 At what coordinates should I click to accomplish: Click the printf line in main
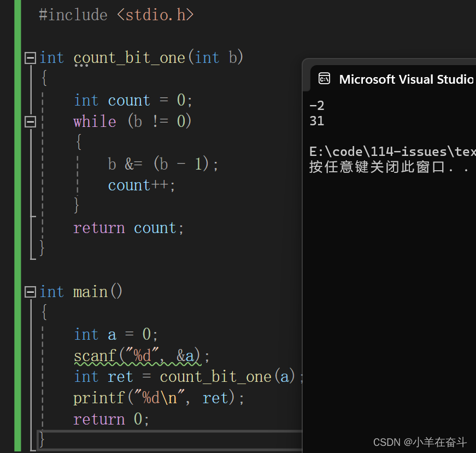[x=159, y=398]
